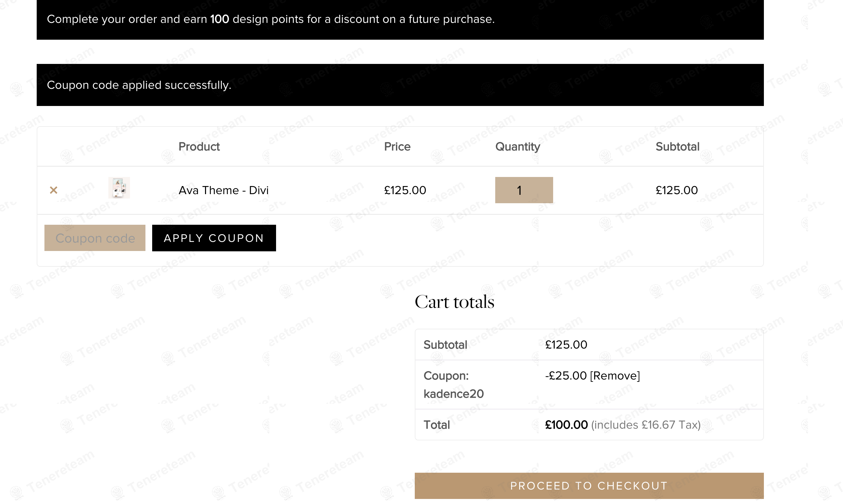Click the Subtotal column header in cart table
The width and height of the screenshot is (843, 504).
pos(677,147)
